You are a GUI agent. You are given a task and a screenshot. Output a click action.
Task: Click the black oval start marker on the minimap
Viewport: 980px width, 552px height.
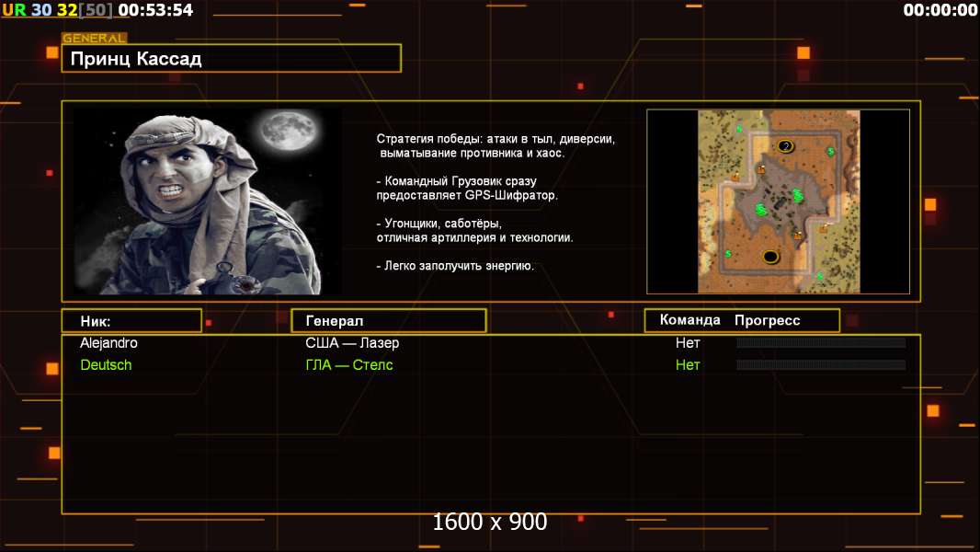coord(770,257)
